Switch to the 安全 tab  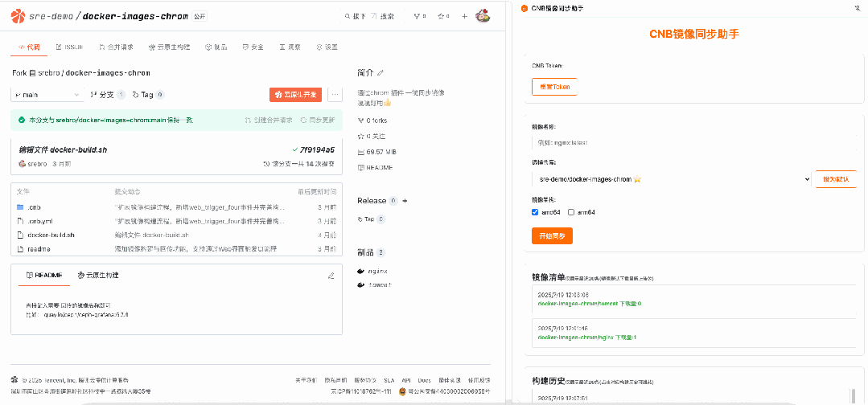(253, 47)
